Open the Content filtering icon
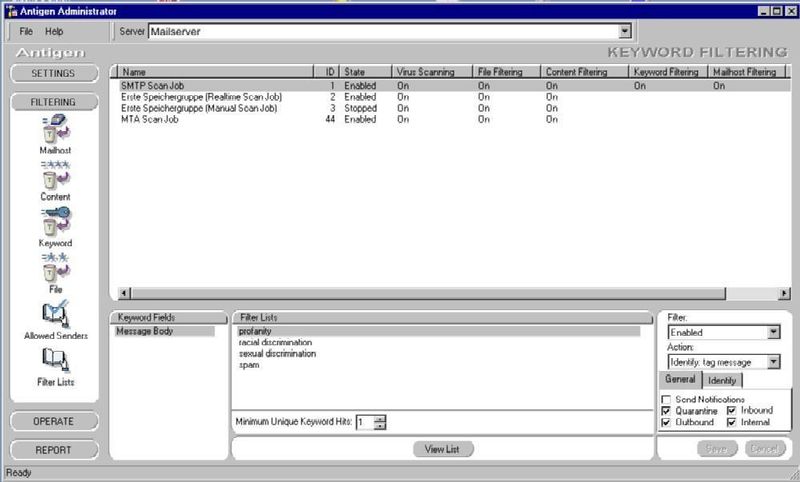The width and height of the screenshot is (800, 482). 56,176
